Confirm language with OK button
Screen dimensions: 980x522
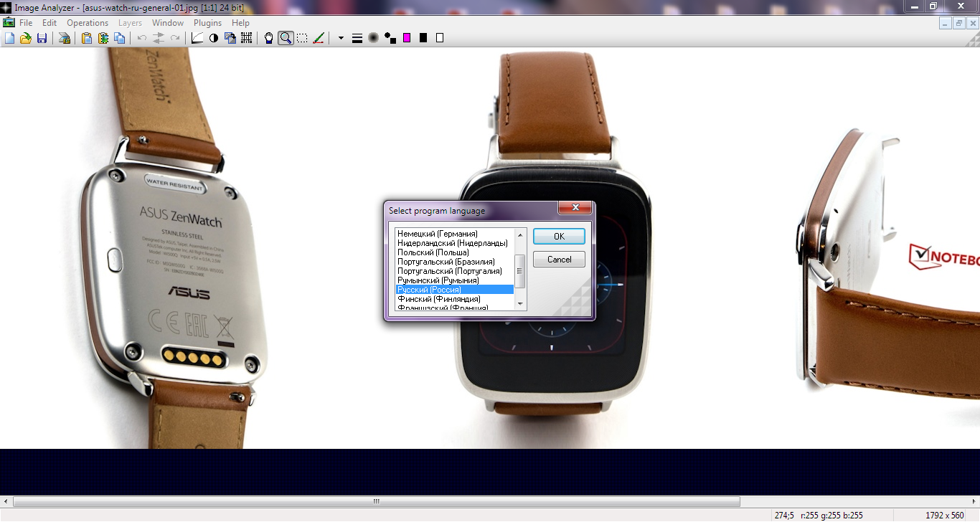(559, 237)
